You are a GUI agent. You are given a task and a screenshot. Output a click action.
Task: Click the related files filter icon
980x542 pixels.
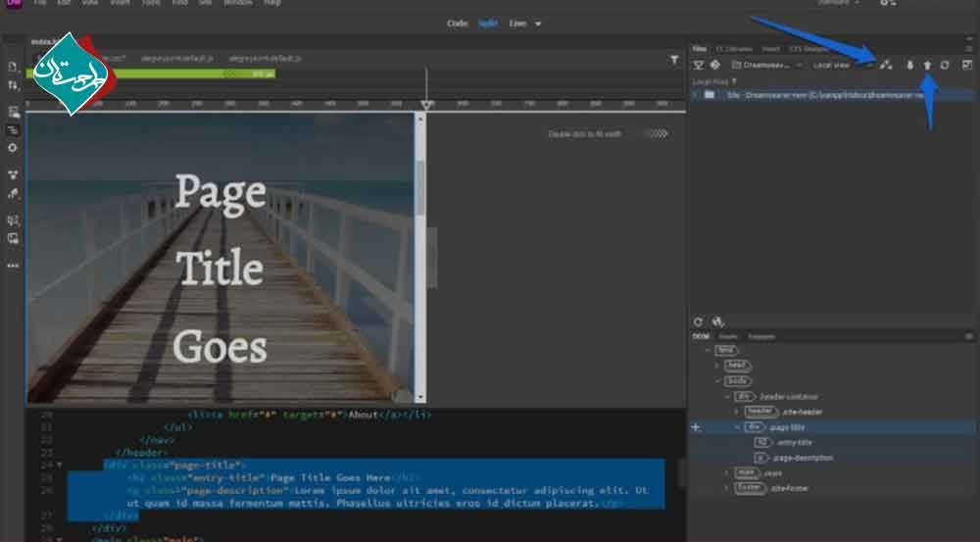point(674,60)
